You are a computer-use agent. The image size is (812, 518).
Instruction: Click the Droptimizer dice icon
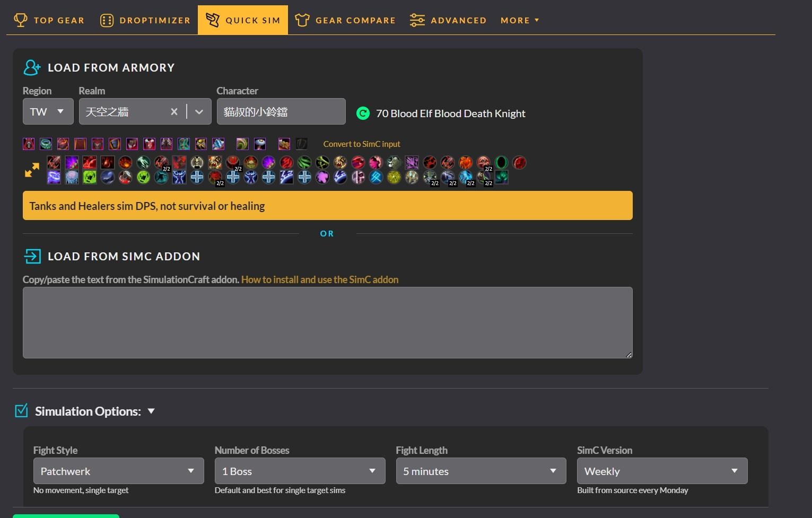pos(107,20)
